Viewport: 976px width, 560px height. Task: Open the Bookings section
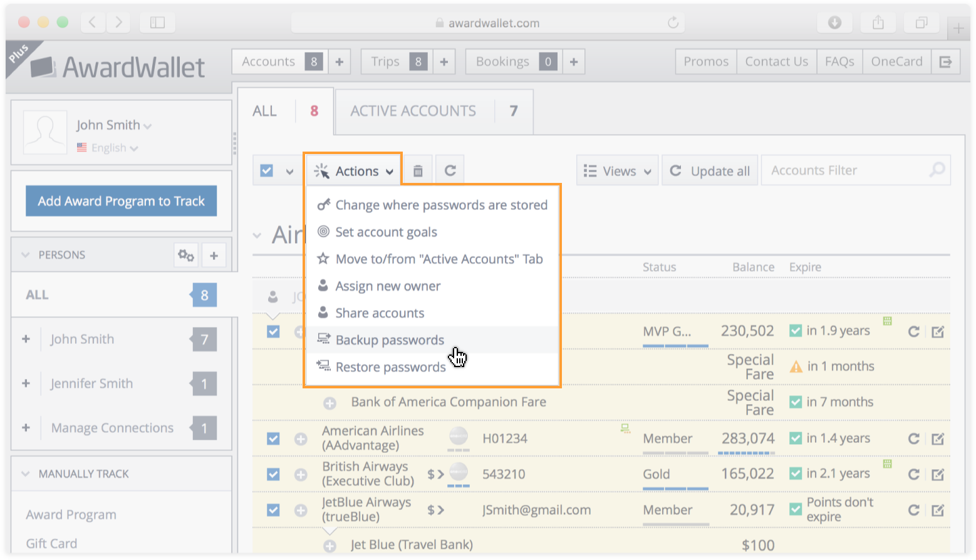pyautogui.click(x=514, y=61)
